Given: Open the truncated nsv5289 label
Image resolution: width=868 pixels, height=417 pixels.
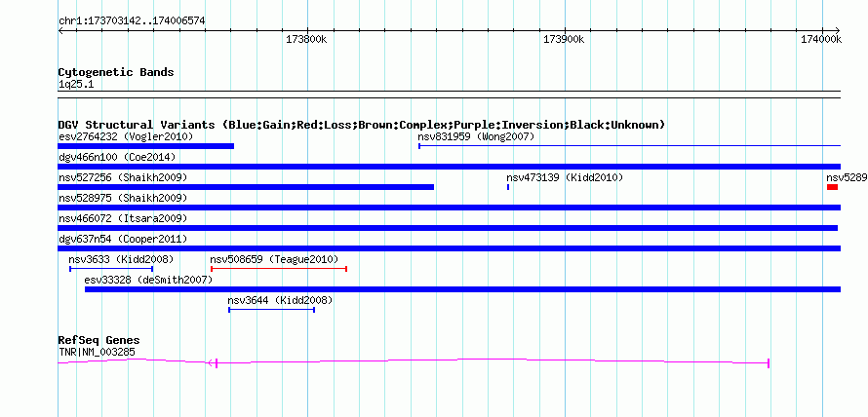Looking at the screenshot, I should coord(847,177).
